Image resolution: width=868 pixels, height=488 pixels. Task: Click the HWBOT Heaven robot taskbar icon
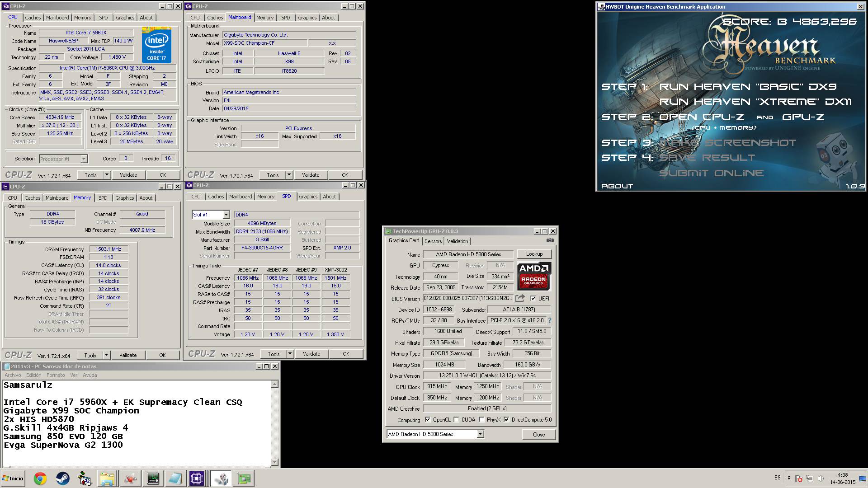coord(221,479)
